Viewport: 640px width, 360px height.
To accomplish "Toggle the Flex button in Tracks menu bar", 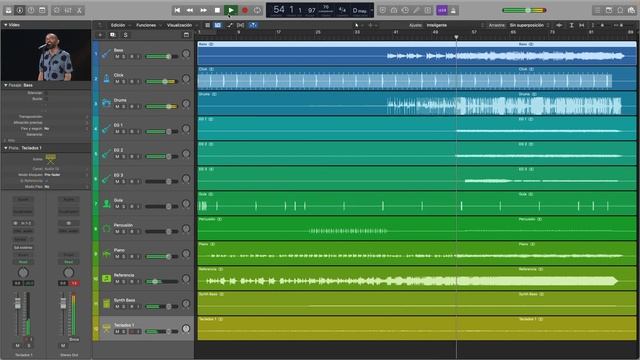I will (241, 25).
